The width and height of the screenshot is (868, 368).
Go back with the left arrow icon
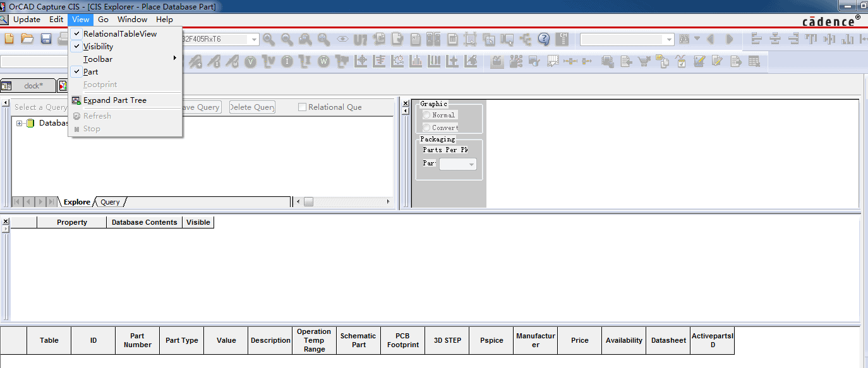[710, 39]
